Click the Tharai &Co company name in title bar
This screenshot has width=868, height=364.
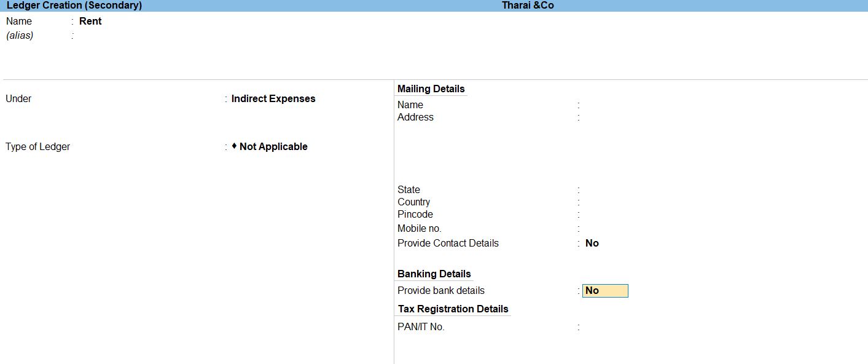(528, 6)
